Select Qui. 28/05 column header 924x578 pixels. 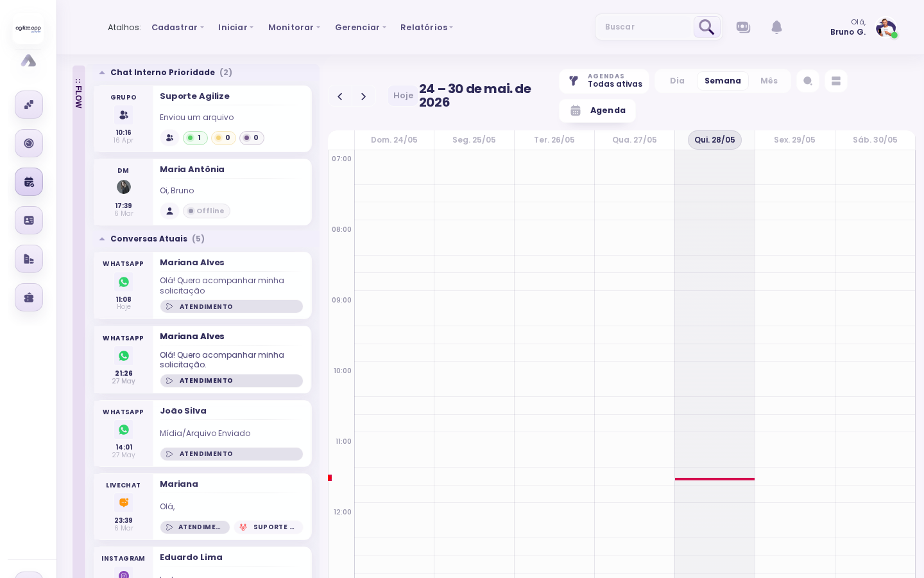click(x=715, y=140)
